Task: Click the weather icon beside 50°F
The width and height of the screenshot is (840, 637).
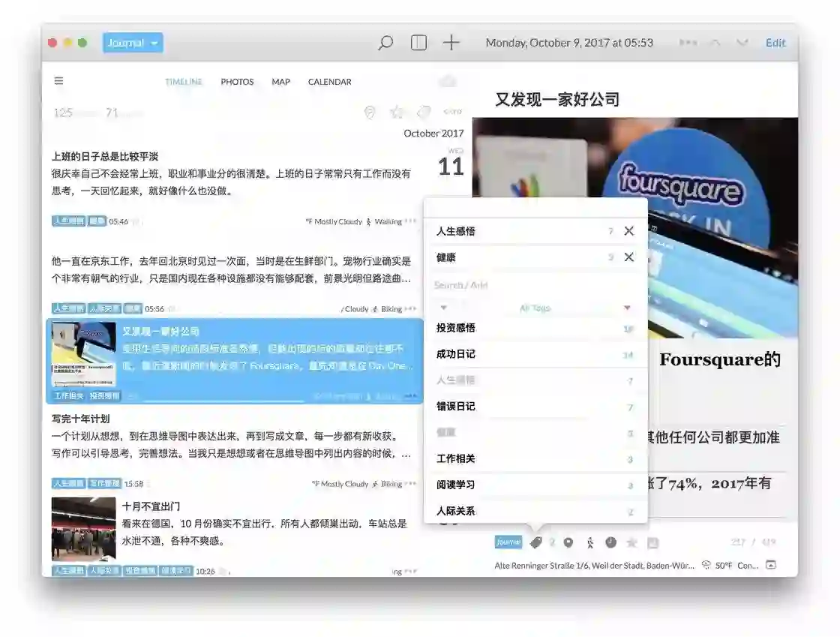Action: click(706, 565)
